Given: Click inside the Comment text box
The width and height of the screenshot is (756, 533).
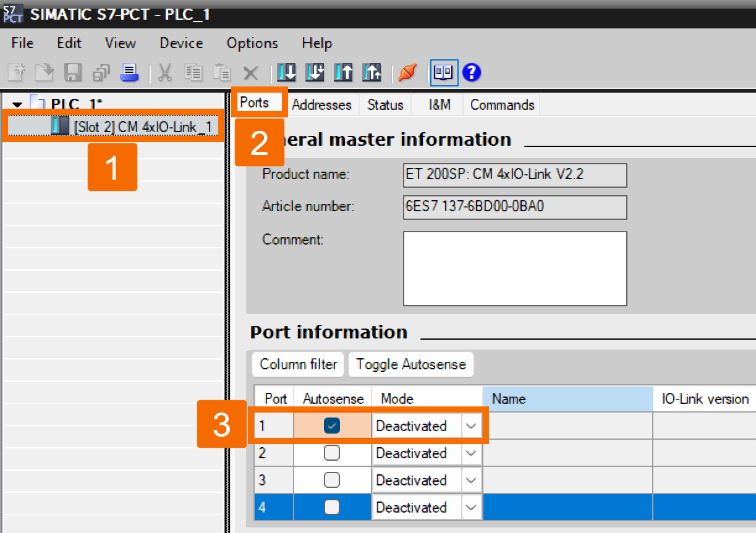Looking at the screenshot, I should tap(515, 269).
